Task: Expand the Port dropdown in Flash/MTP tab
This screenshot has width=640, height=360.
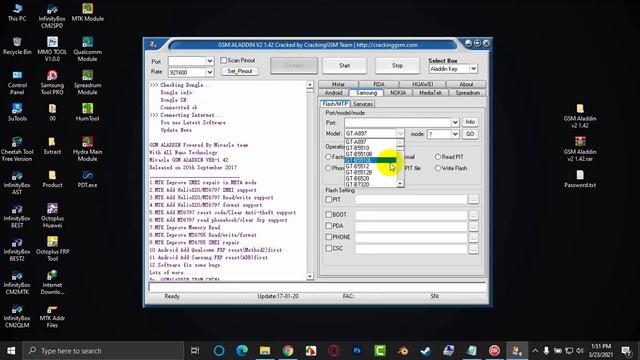Action: click(455, 122)
